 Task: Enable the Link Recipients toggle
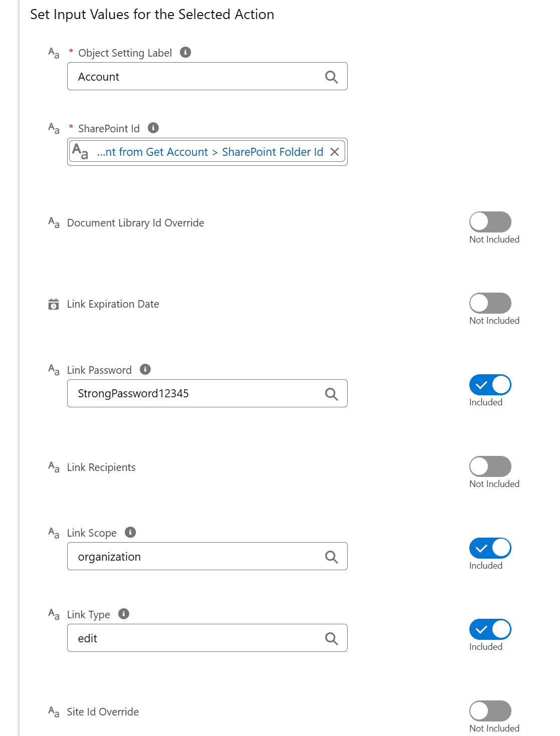490,466
